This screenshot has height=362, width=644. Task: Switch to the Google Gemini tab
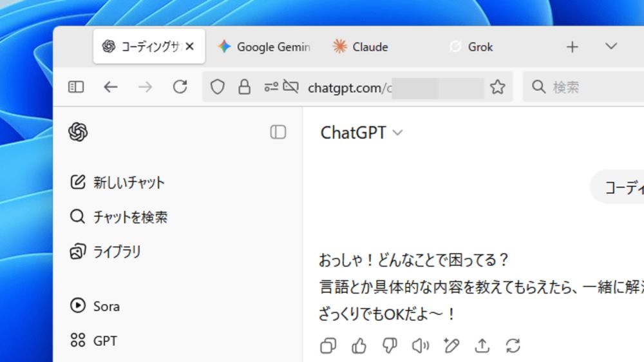263,47
